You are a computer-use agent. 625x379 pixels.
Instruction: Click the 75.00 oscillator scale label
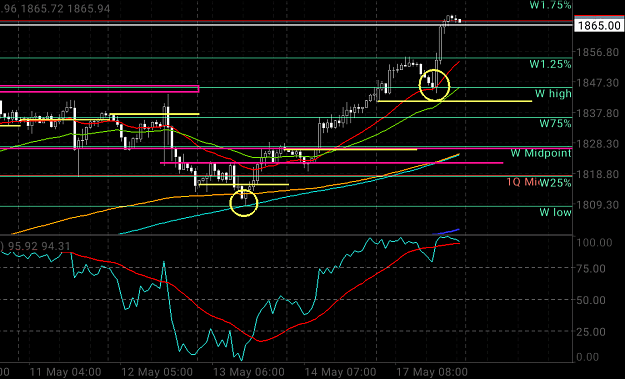[x=591, y=269]
